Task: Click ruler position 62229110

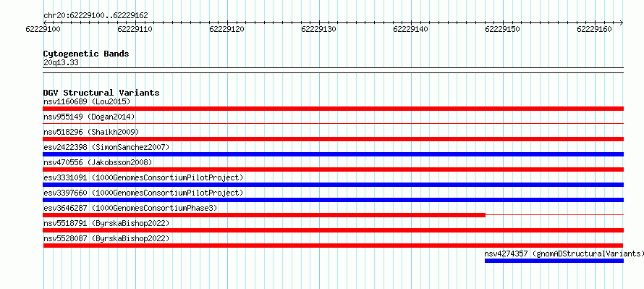Action: click(135, 29)
